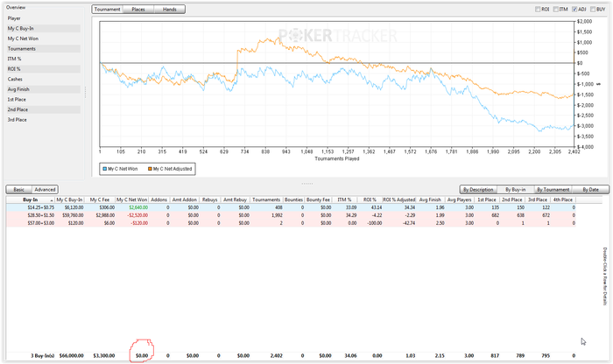Click the 2,402 total tournaments value
This screenshot has width=613, height=364.
(277, 356)
